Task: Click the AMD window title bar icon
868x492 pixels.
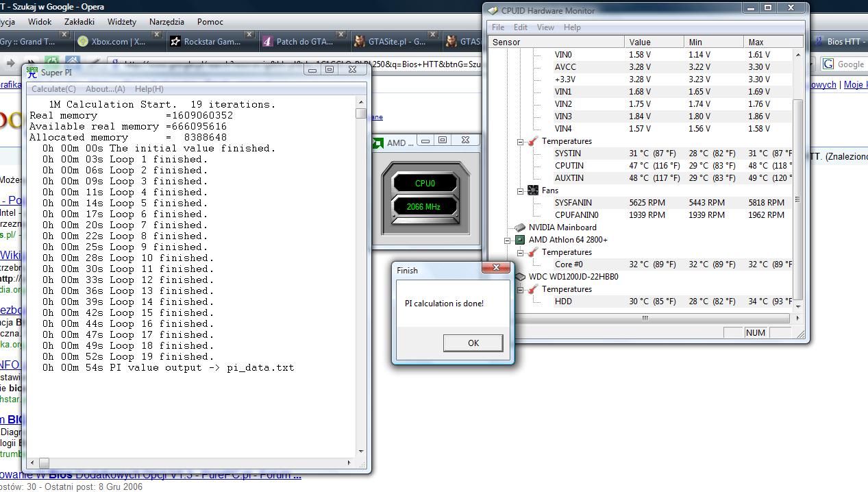Action: [377, 143]
